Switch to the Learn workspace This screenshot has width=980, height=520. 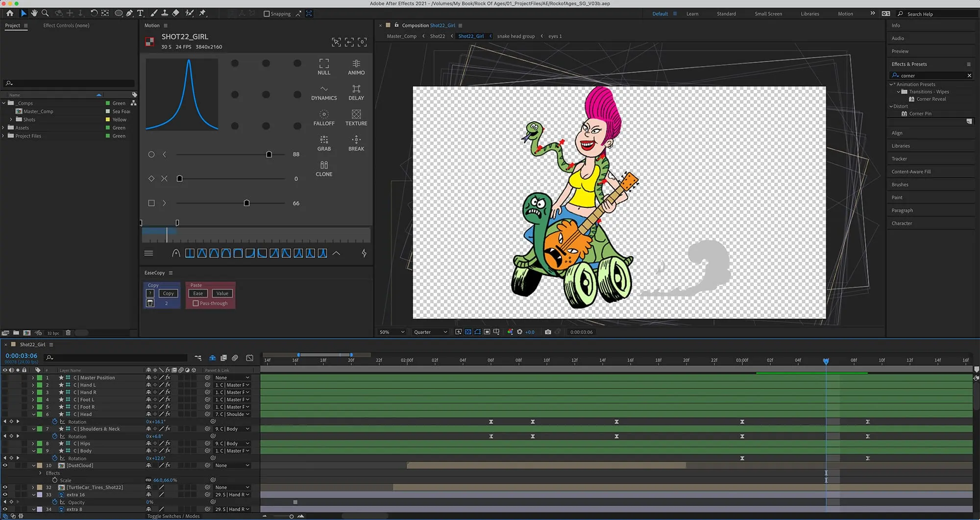(x=692, y=14)
